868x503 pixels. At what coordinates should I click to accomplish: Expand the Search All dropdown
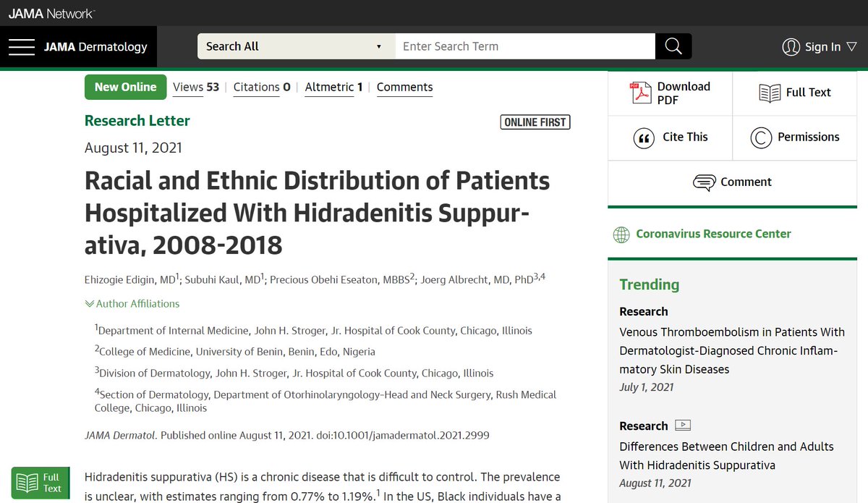click(296, 46)
